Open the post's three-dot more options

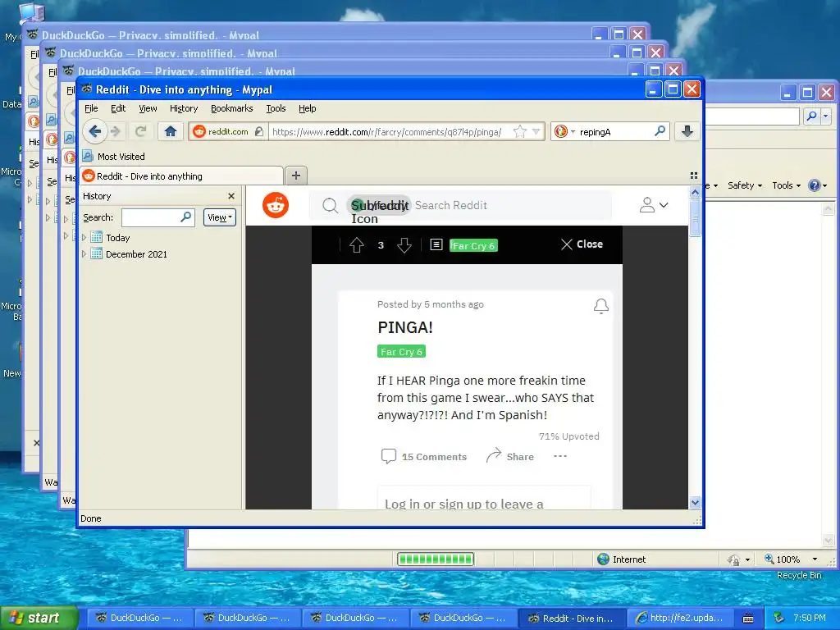coord(559,456)
